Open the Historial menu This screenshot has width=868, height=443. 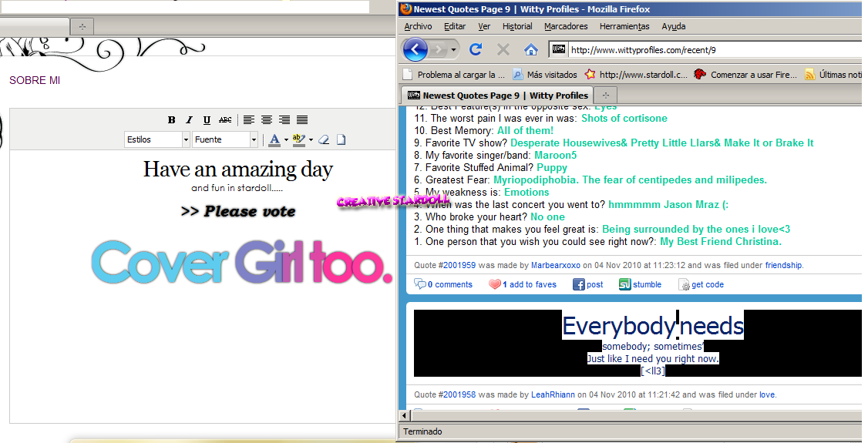click(x=517, y=26)
